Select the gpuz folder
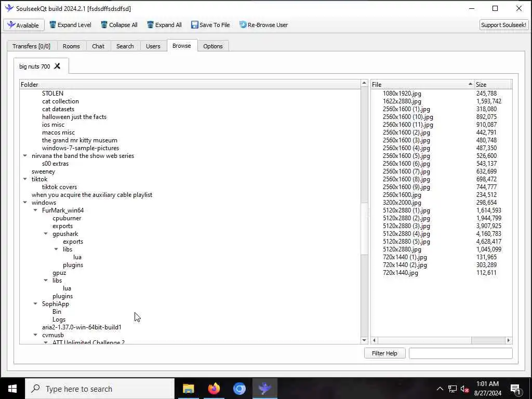The width and height of the screenshot is (532, 399). 59,273
